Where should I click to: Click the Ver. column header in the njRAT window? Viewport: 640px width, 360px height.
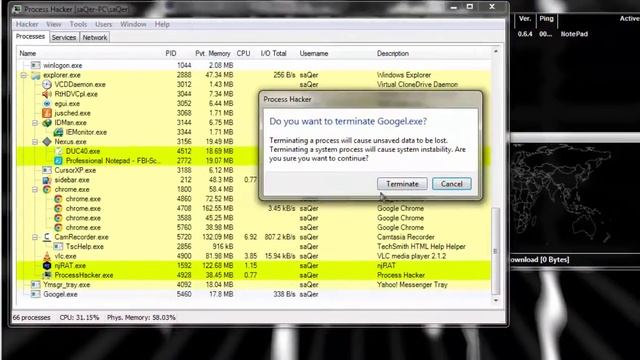tap(525, 19)
